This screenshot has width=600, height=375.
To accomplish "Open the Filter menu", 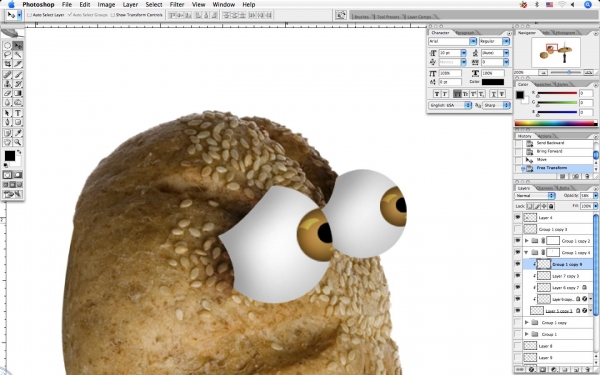I will (x=177, y=5).
